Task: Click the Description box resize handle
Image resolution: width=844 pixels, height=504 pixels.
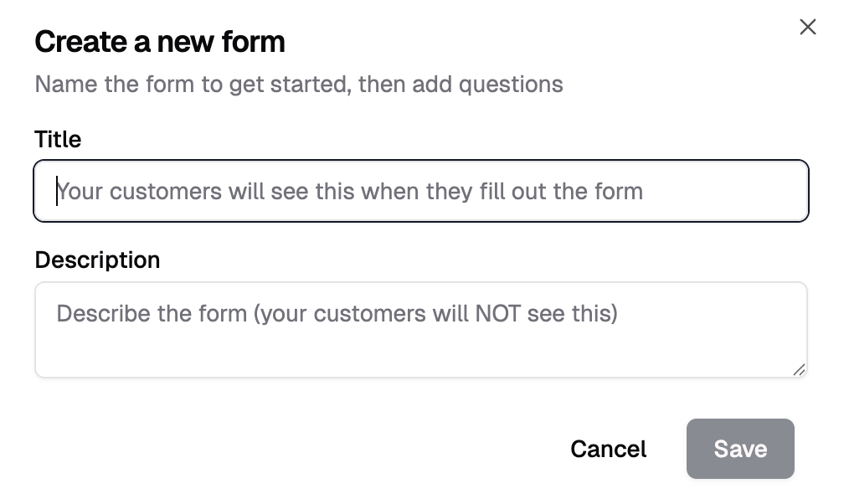Action: pos(799,369)
